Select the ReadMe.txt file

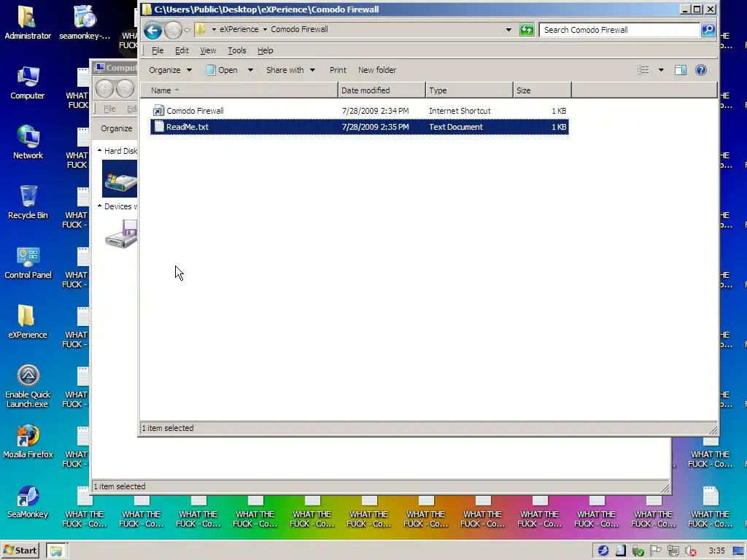tap(360, 127)
